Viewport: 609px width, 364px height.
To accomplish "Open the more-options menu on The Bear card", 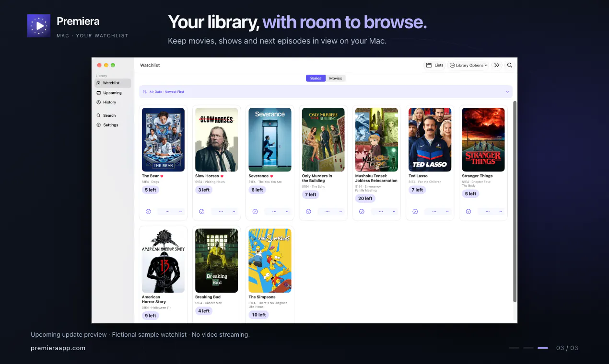I will (x=171, y=211).
